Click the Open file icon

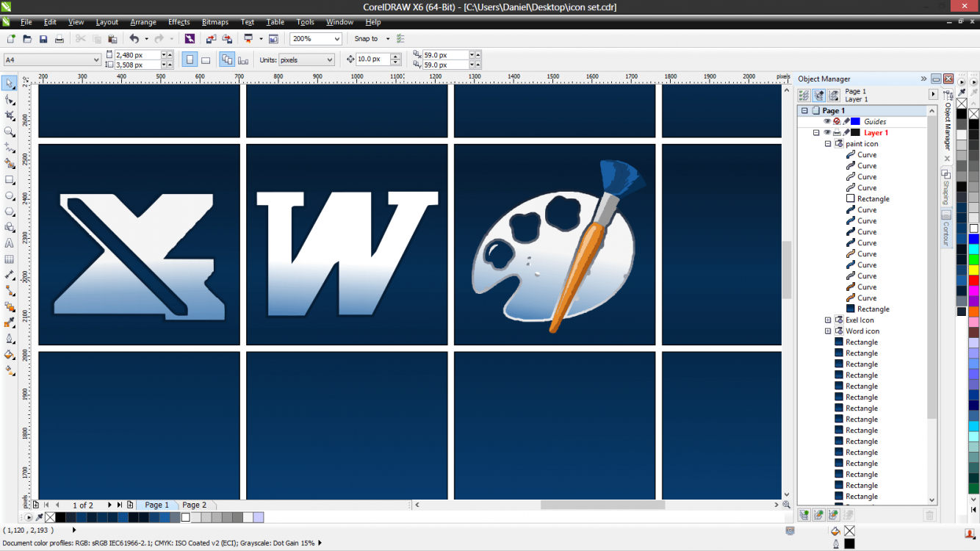[27, 39]
